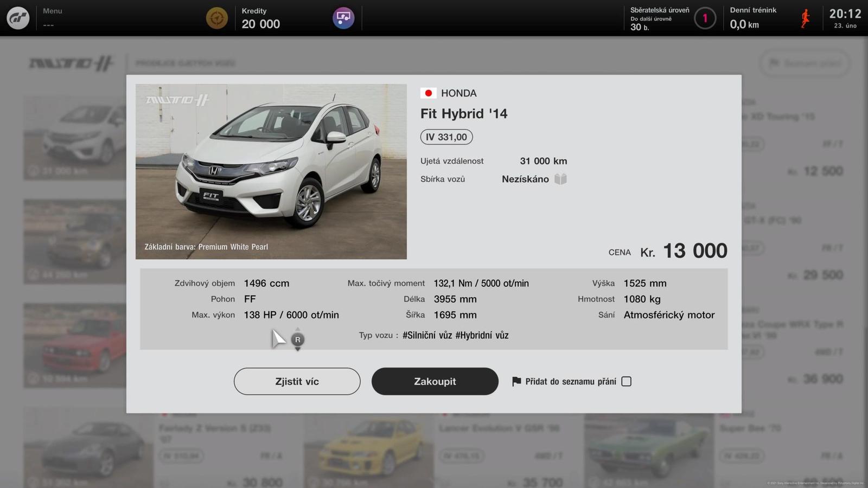This screenshot has height=488, width=868.
Task: Open the Menu label in top bar
Action: click(x=53, y=11)
